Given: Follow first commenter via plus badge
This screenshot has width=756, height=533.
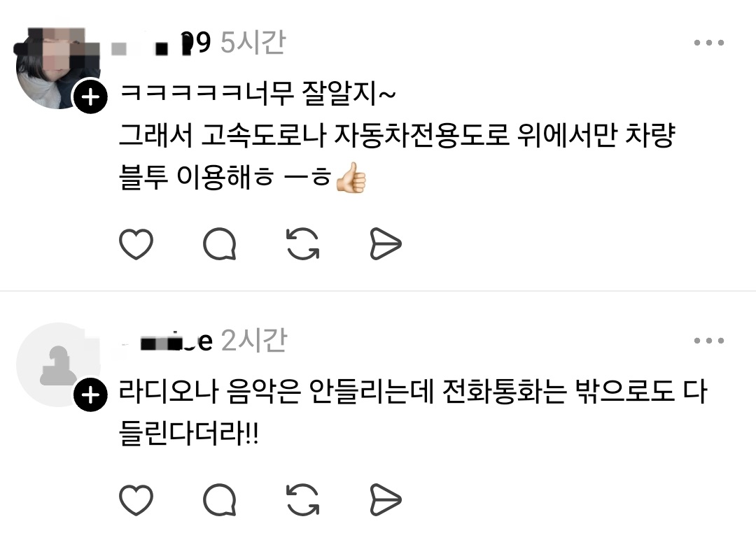Looking at the screenshot, I should tap(90, 97).
